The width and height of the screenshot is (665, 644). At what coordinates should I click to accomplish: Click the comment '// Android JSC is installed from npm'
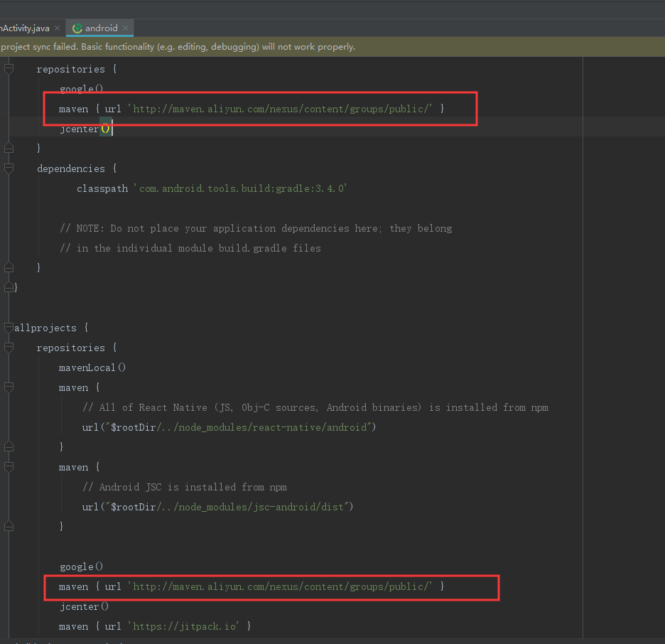[185, 487]
